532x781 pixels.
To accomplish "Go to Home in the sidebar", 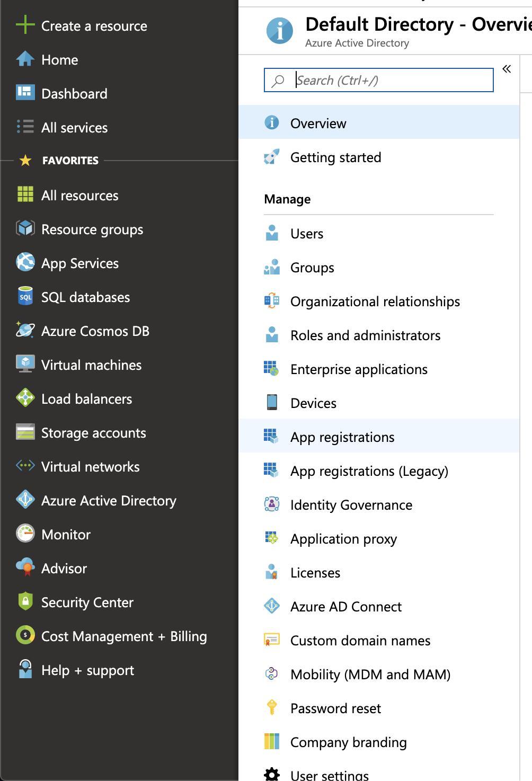I will click(x=60, y=60).
